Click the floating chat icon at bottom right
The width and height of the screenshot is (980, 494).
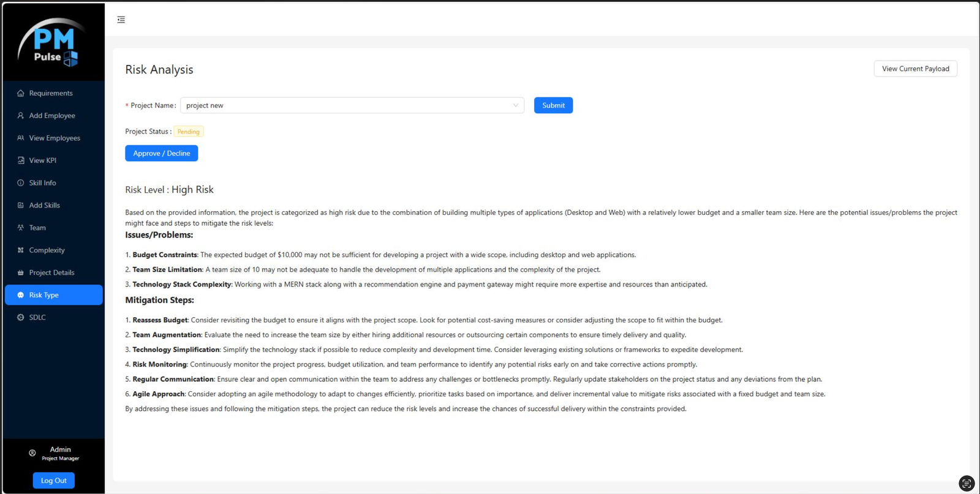[966, 484]
